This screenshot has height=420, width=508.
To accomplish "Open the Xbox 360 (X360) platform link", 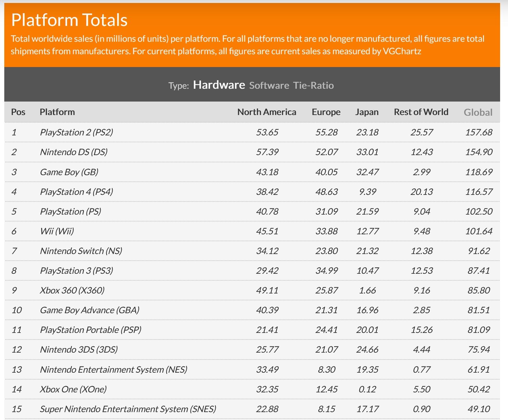I will point(72,290).
